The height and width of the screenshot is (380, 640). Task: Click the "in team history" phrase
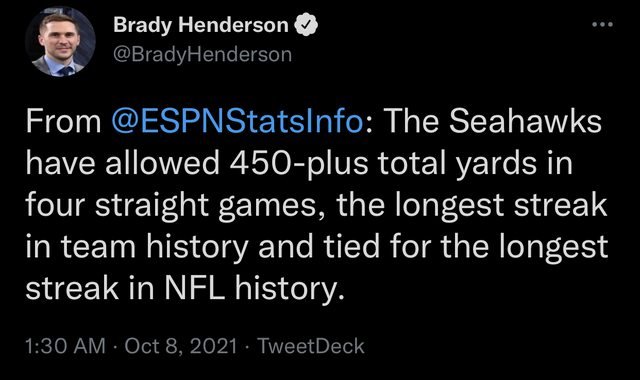click(x=137, y=247)
